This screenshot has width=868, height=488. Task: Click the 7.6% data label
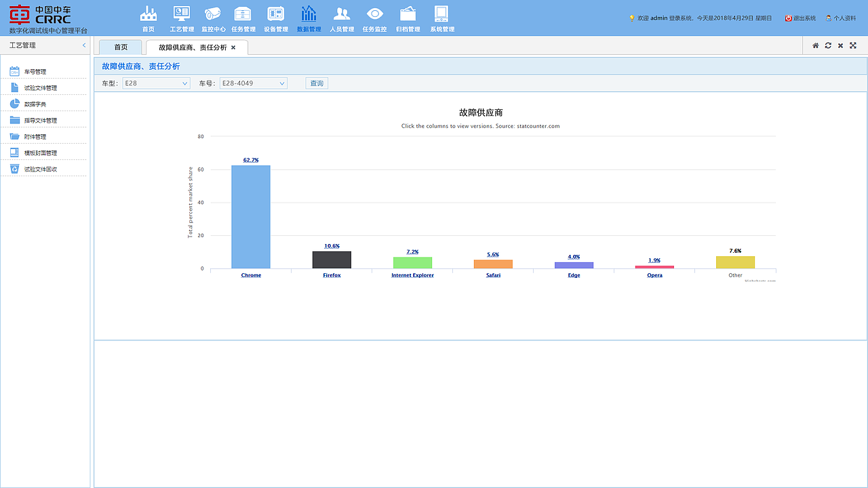point(735,251)
